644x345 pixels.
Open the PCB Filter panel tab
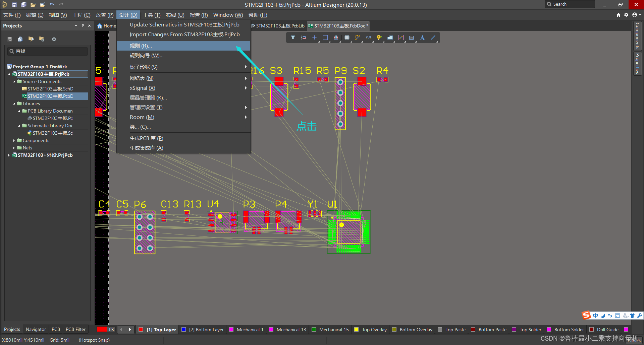[x=75, y=330]
